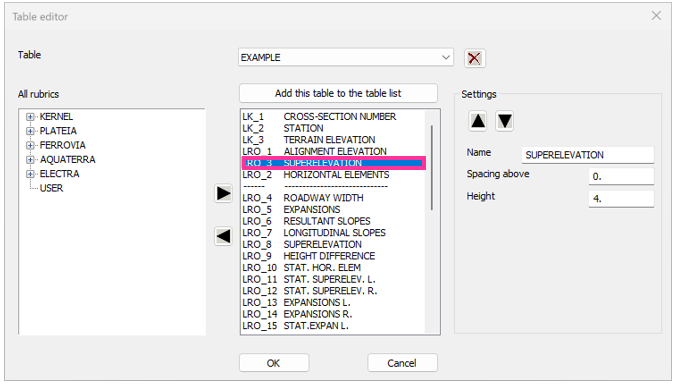Image resolution: width=676 pixels, height=384 pixels.
Task: Expand the FERROVIA tree node
Action: 30,145
